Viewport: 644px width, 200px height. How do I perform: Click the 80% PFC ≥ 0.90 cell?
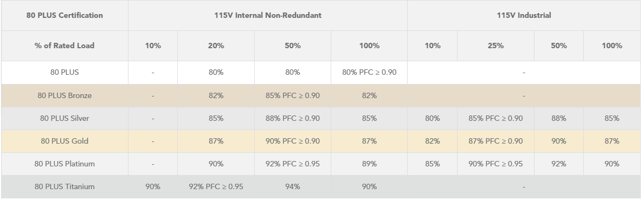369,73
